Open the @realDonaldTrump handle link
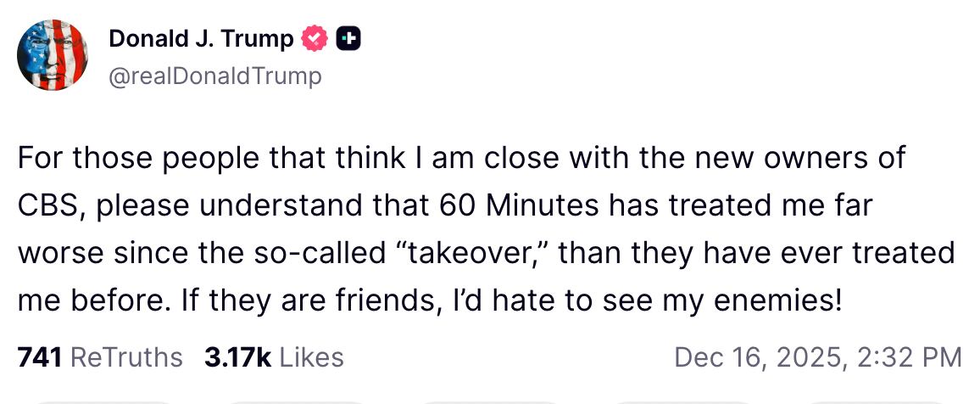980x404 pixels. pos(215,76)
